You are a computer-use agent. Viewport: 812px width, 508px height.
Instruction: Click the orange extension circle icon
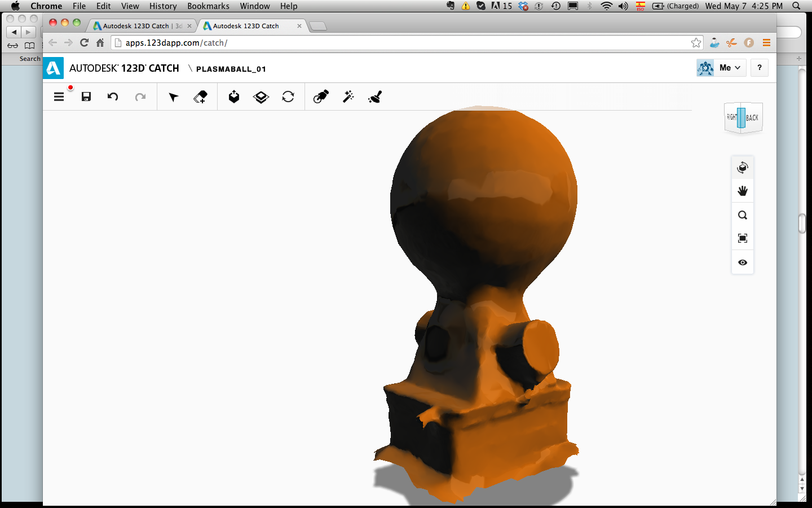pyautogui.click(x=749, y=43)
